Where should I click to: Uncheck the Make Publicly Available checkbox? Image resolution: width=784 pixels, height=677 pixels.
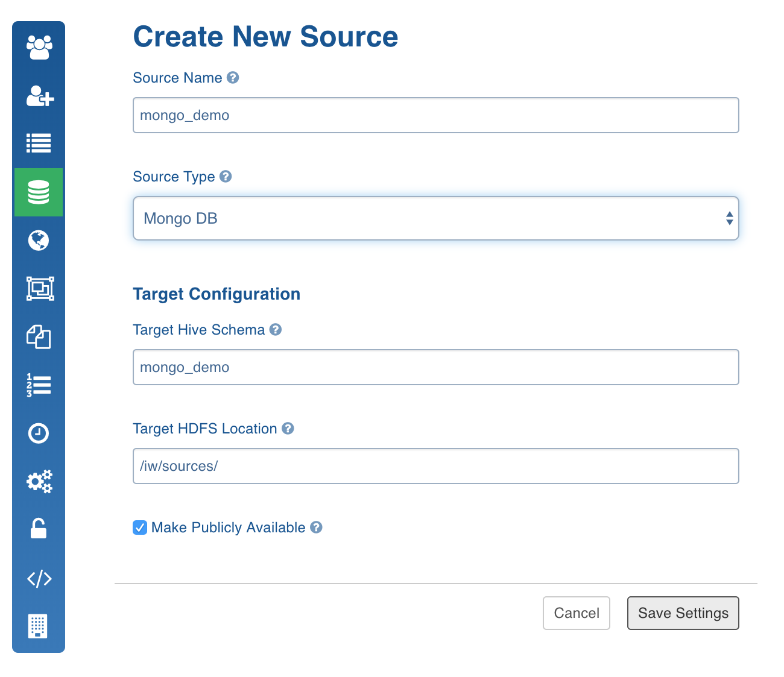point(140,528)
